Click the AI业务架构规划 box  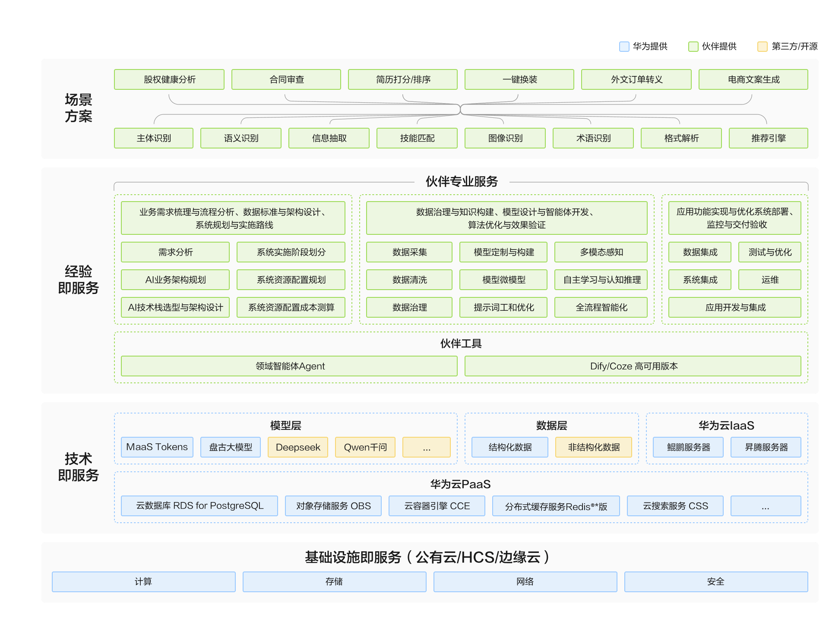click(175, 280)
